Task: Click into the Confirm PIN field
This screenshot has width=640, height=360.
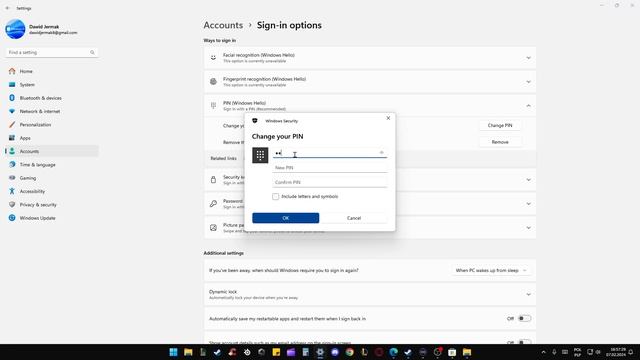Action: click(329, 182)
